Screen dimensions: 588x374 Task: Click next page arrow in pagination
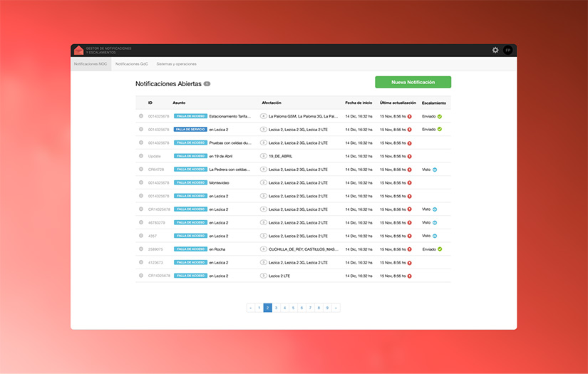pos(336,308)
